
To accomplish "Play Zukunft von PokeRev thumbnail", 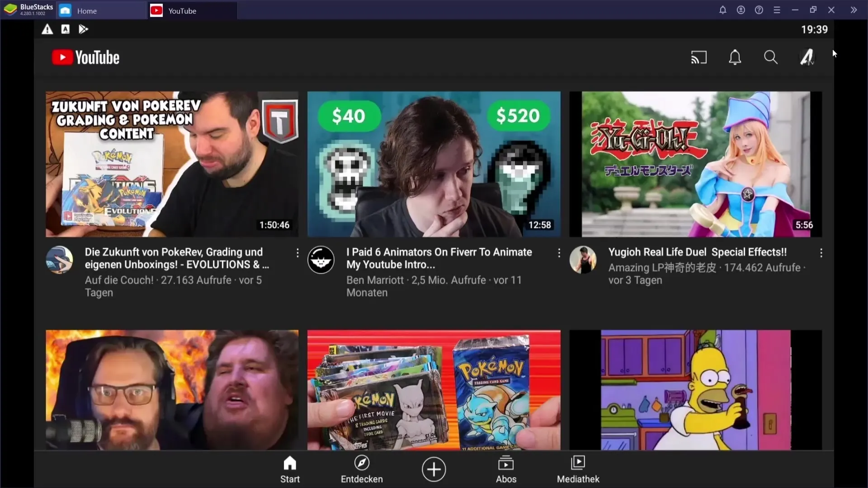I will [172, 164].
